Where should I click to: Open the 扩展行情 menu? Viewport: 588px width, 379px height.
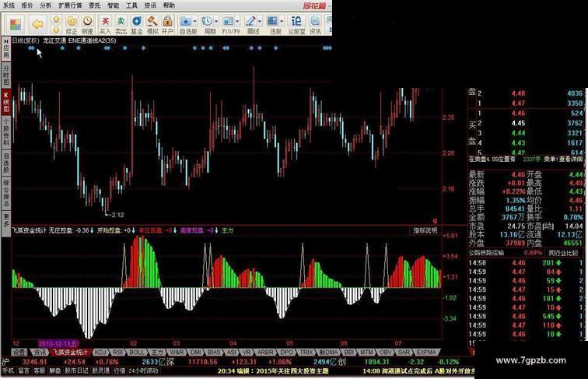(70, 5)
